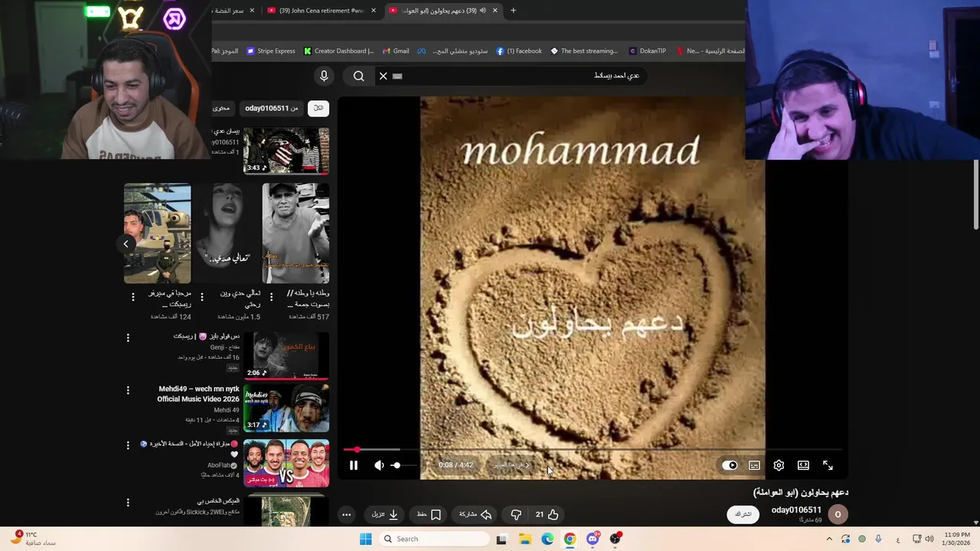
Task: Start voice search with microphone
Action: (324, 76)
